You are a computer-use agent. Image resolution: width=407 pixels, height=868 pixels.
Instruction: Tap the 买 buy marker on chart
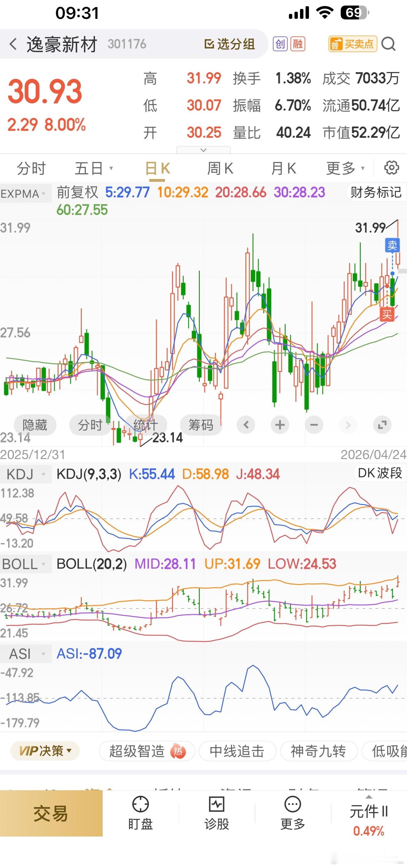387,315
